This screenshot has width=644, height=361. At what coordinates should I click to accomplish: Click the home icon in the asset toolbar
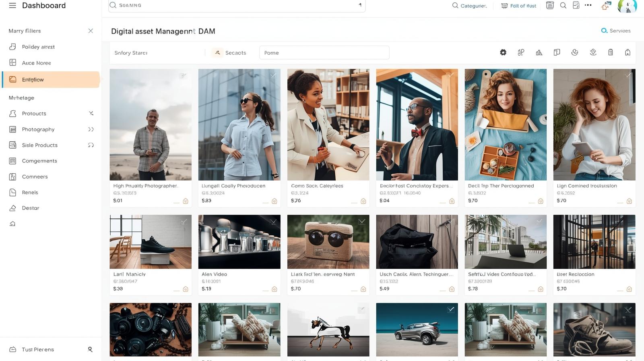(627, 52)
